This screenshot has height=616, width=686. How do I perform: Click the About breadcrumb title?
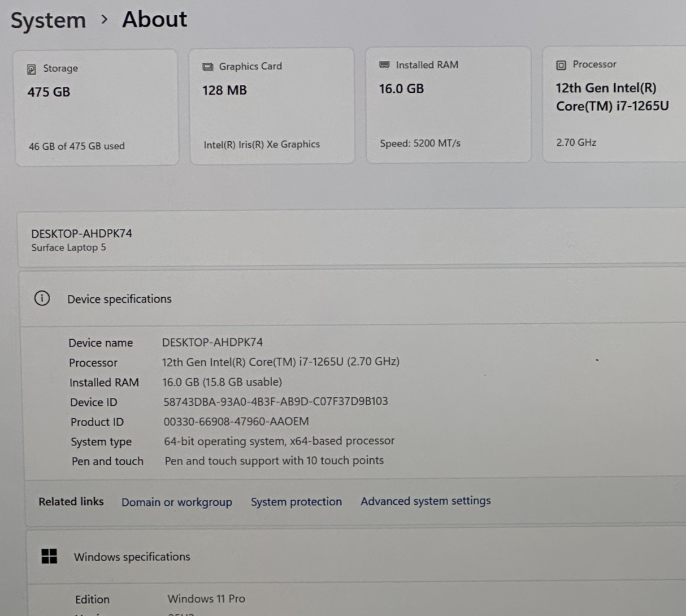pyautogui.click(x=155, y=19)
